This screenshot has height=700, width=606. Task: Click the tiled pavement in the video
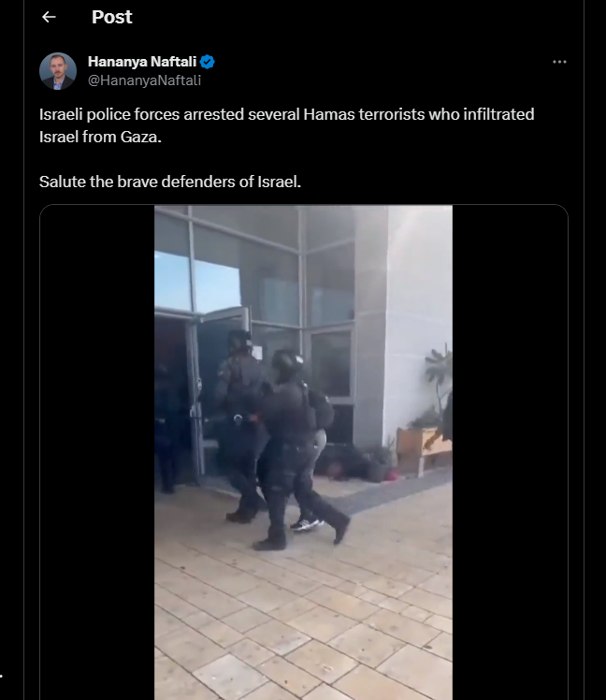point(303,616)
